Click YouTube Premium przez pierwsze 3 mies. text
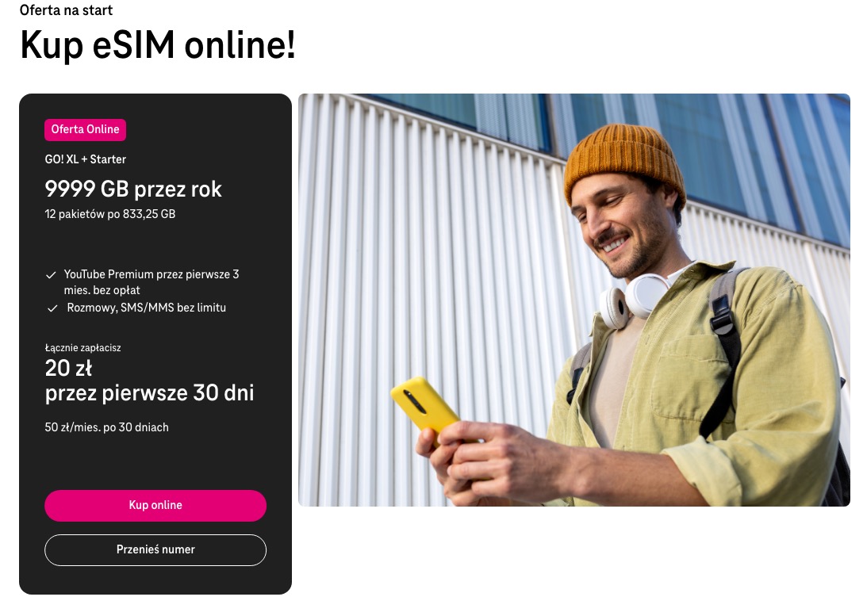Screen dimensions: 867x616 coord(151,281)
